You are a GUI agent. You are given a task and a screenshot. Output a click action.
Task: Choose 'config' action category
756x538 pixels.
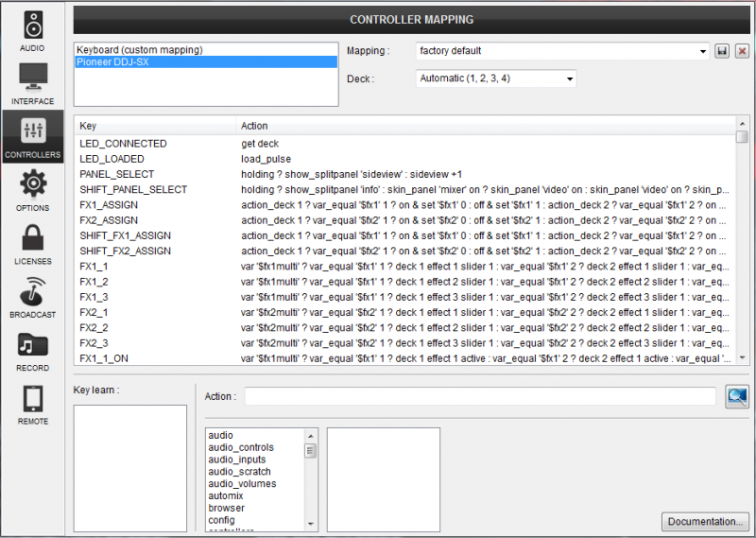tap(255, 520)
